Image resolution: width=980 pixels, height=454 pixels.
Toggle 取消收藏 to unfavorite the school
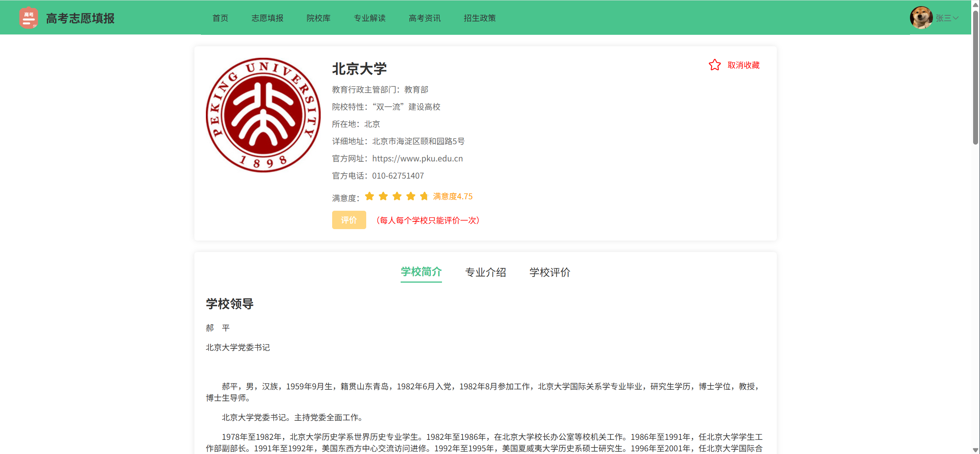point(743,65)
